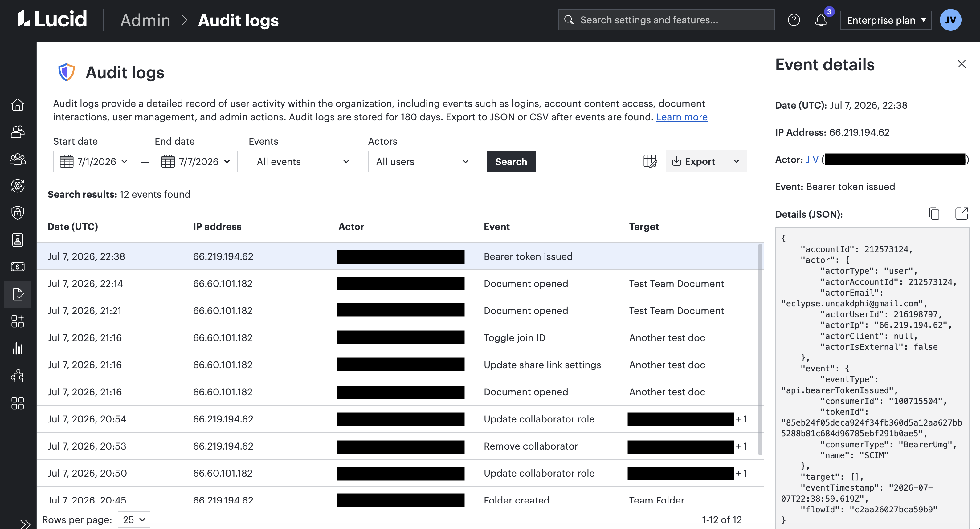Open the Enterprise plan dropdown
Viewport: 980px width, 529px height.
point(886,20)
